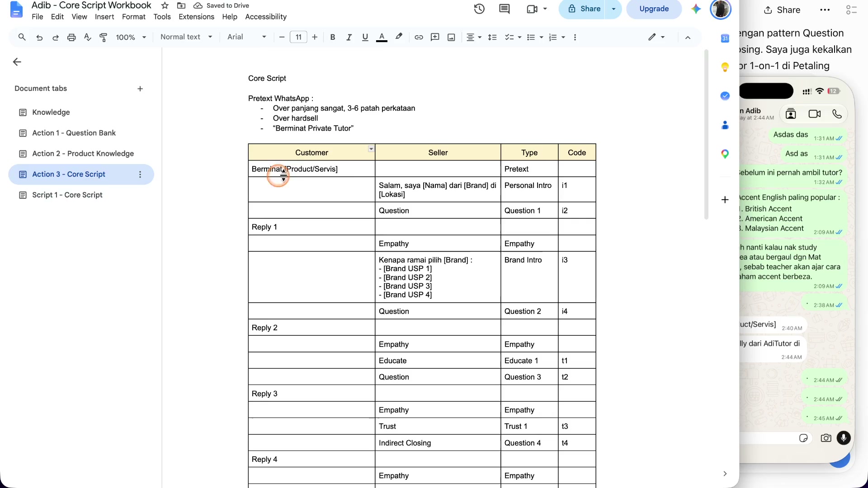This screenshot has height=488, width=868.
Task: Open Google Maps side panel icon
Action: coord(725,154)
